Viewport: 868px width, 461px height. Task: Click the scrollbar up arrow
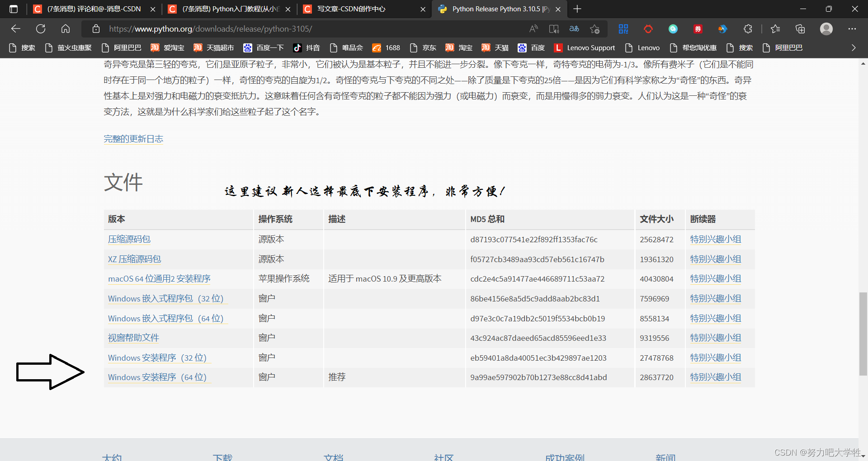[863, 64]
